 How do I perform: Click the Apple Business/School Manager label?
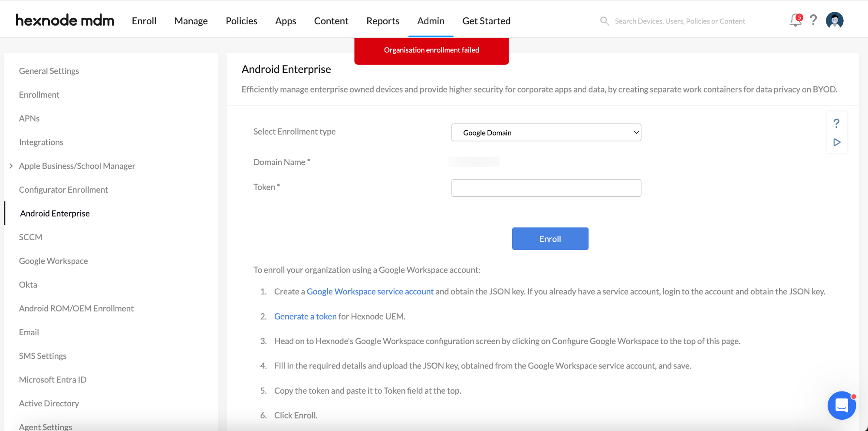(77, 166)
